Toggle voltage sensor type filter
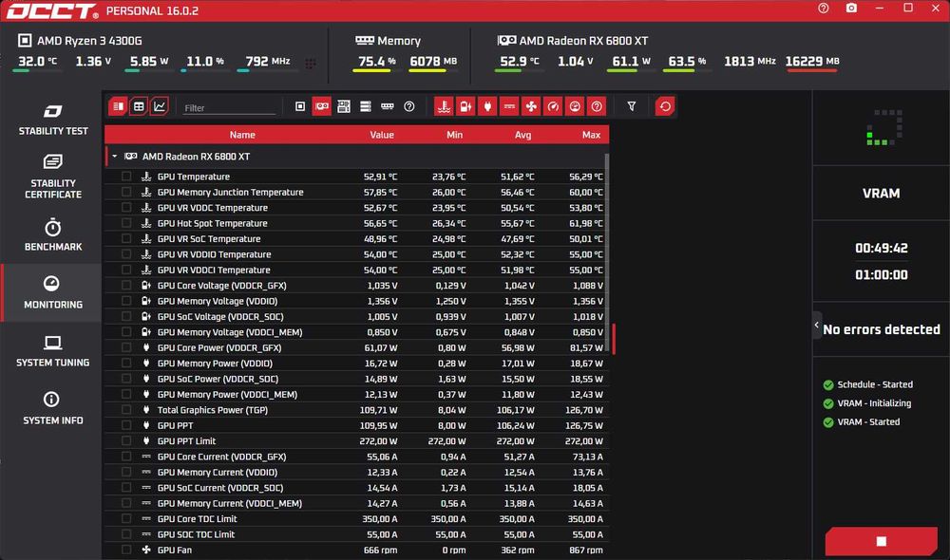This screenshot has height=560, width=950. (465, 106)
